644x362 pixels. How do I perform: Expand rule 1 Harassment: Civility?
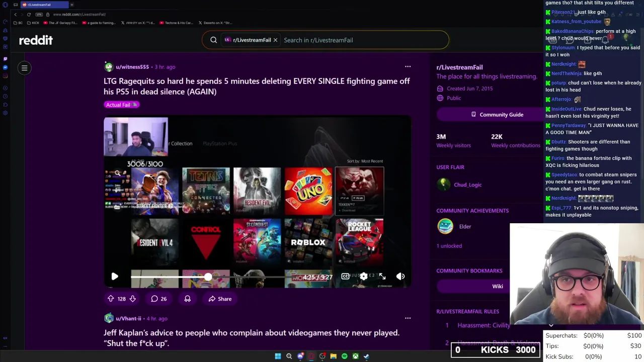click(484, 325)
